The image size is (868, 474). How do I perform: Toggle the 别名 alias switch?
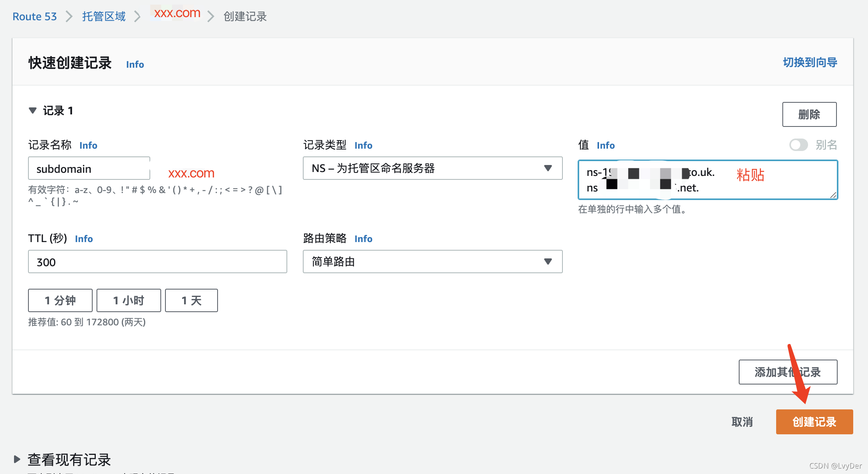tap(798, 145)
